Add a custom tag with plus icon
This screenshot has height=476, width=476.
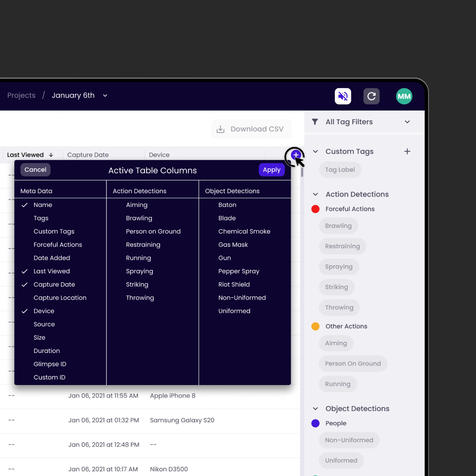click(407, 151)
